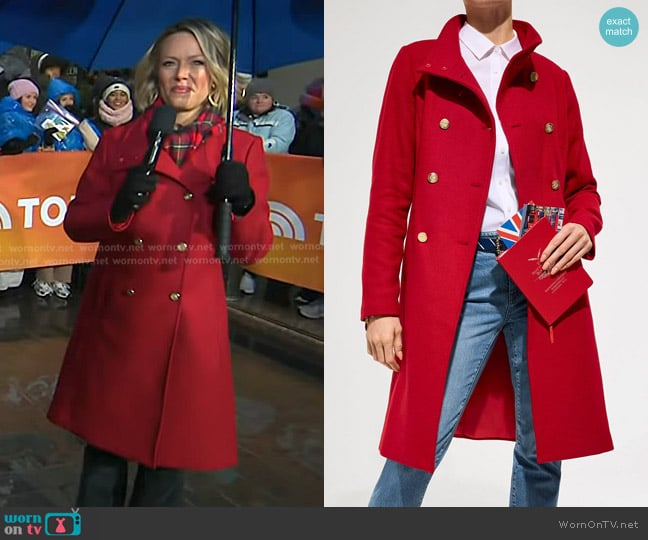Click the Worn on TV logo

[x=43, y=523]
